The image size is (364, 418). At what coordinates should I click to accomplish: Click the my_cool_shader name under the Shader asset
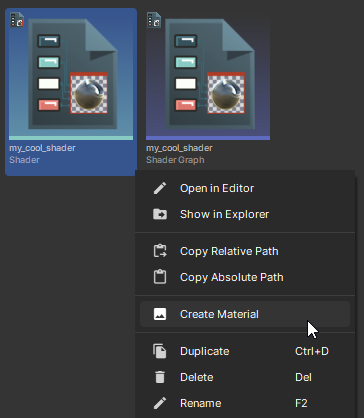42,148
